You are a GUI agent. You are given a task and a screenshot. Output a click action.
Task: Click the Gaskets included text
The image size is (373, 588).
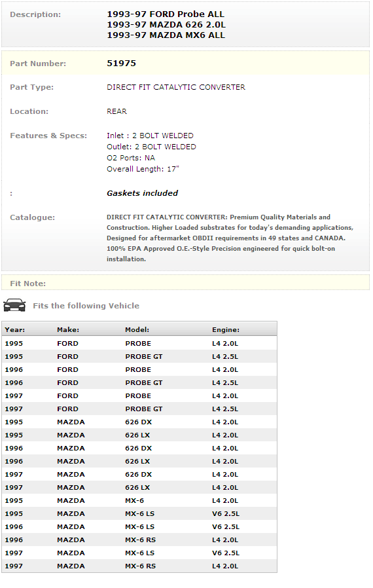pos(142,193)
